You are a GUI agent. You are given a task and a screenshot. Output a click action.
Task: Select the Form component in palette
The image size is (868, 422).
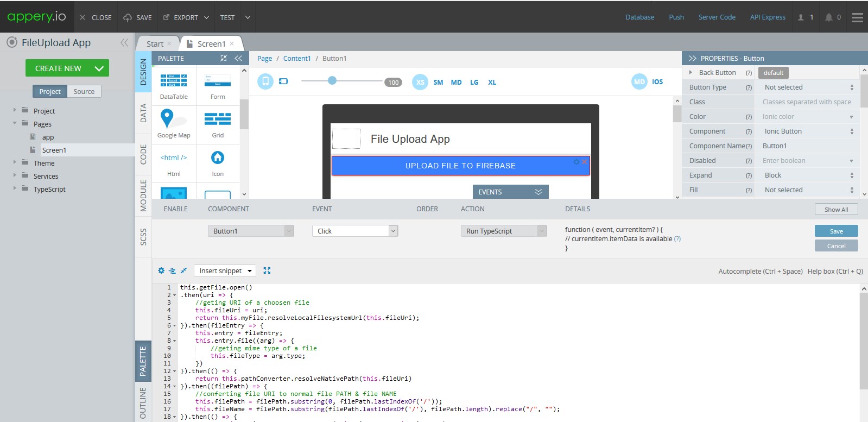218,86
